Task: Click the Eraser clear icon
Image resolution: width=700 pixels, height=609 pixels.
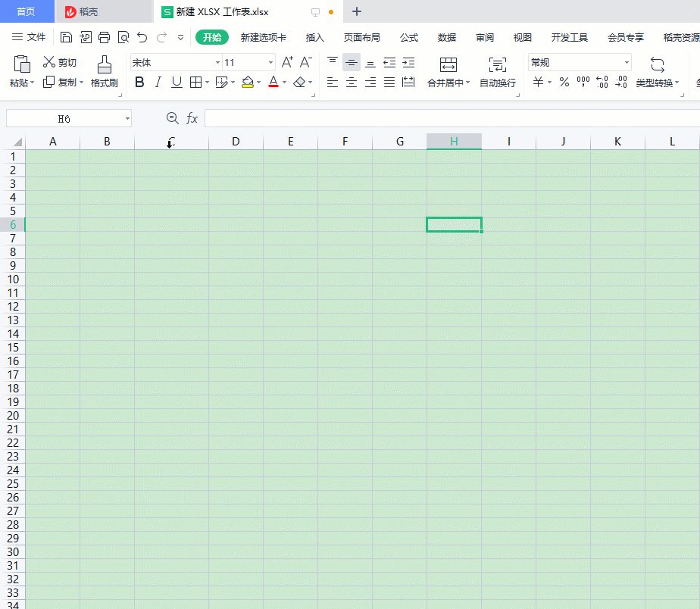Action: 299,82
